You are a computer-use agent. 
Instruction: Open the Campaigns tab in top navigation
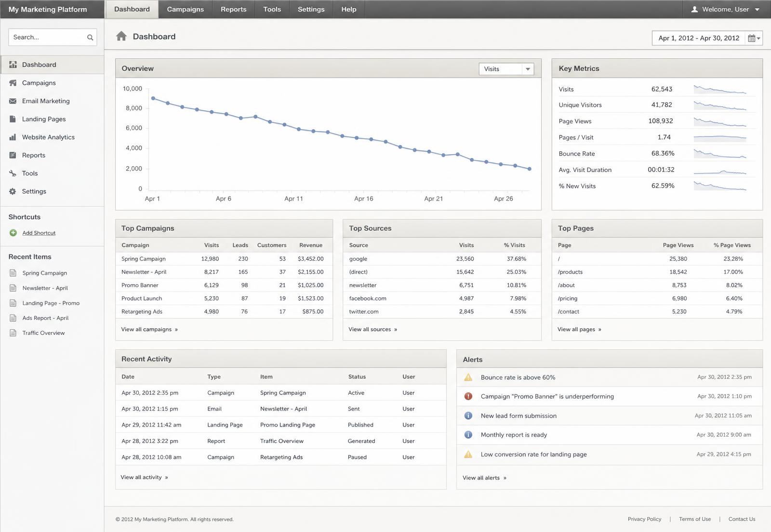[186, 9]
